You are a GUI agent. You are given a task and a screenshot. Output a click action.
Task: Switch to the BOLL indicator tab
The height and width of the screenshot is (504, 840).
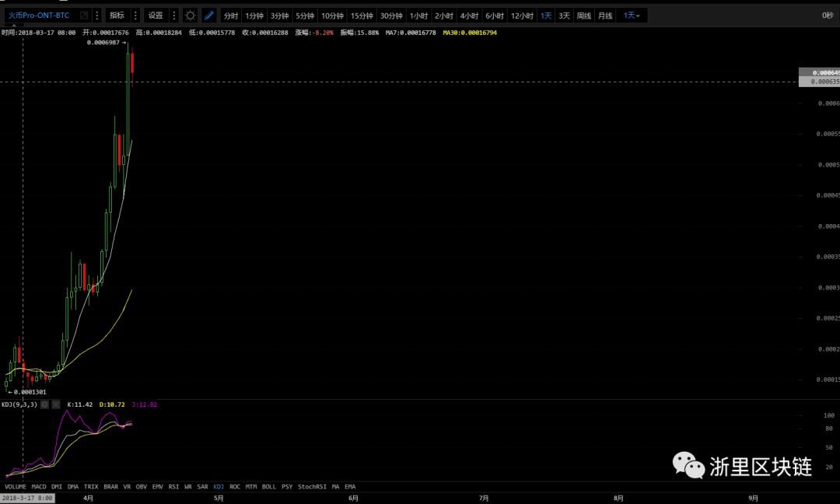(269, 486)
